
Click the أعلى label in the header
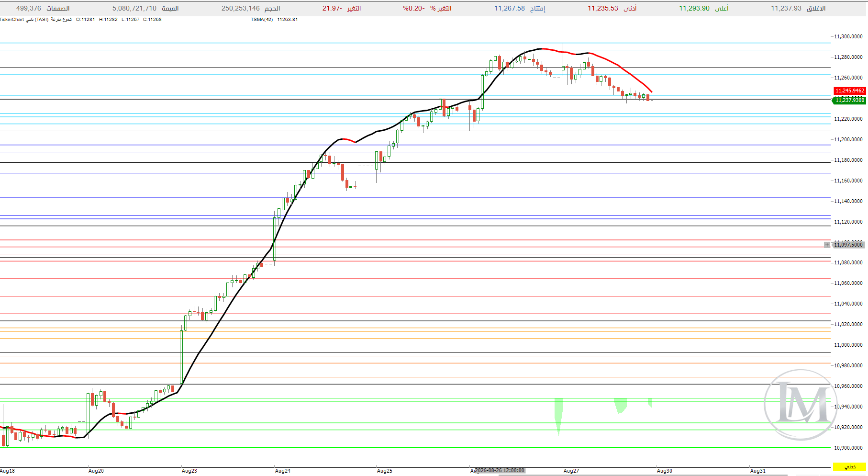coord(721,9)
